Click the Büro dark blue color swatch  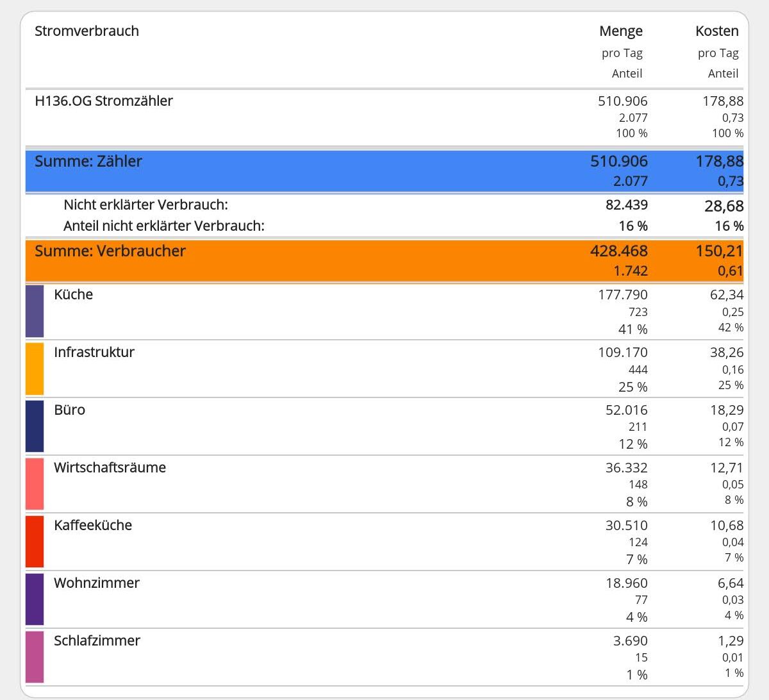35,426
